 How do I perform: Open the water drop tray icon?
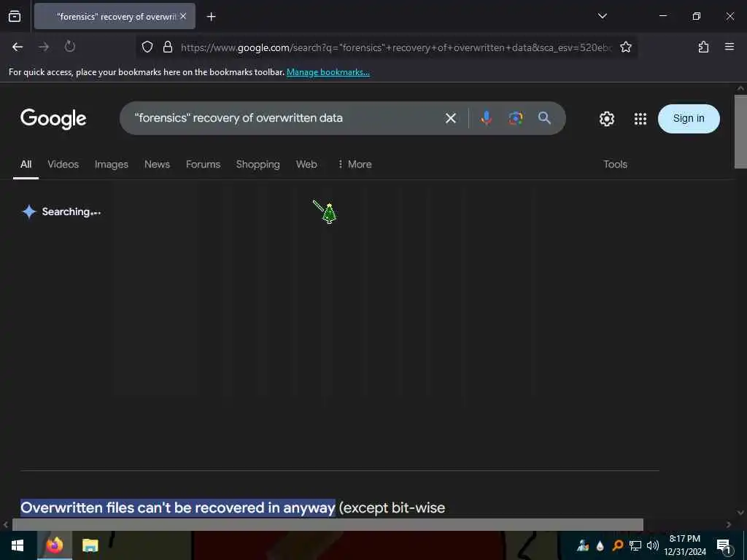tap(600, 545)
